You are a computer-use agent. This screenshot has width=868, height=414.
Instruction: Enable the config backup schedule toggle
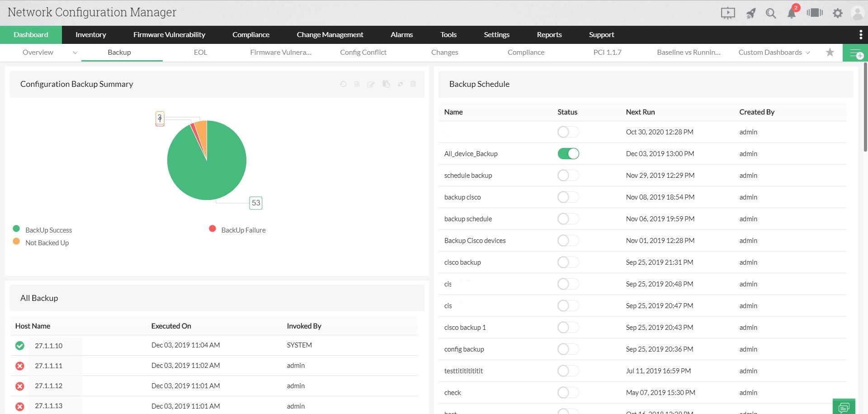[x=568, y=349]
